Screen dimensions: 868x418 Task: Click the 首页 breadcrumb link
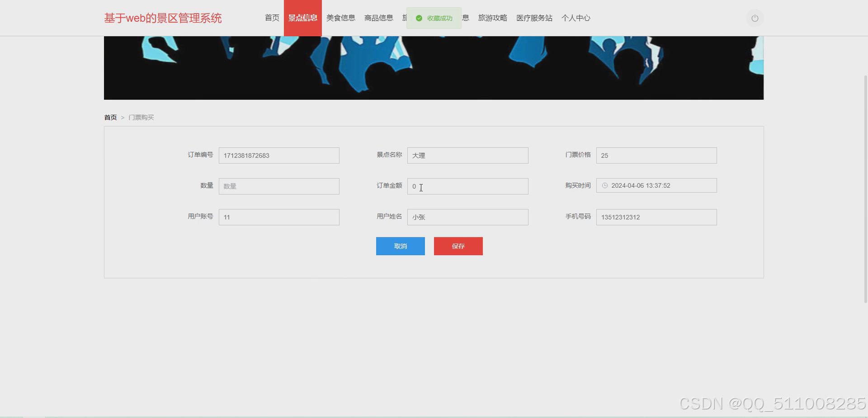click(110, 117)
